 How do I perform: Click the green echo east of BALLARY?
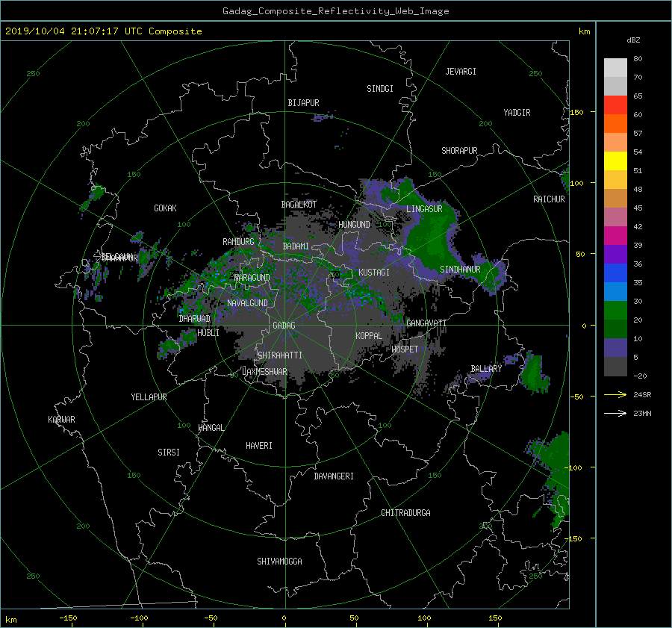534,372
